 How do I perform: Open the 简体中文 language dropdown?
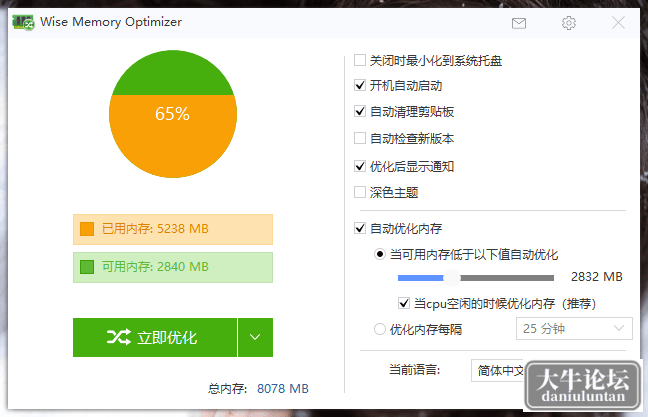[x=498, y=370]
